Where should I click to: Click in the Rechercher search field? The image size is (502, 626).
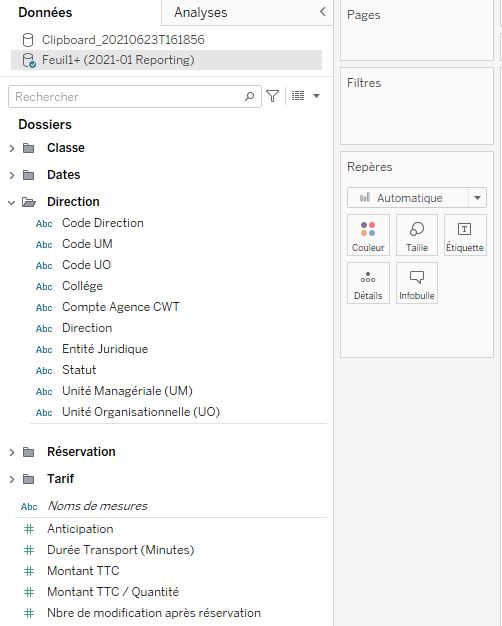pos(127,96)
